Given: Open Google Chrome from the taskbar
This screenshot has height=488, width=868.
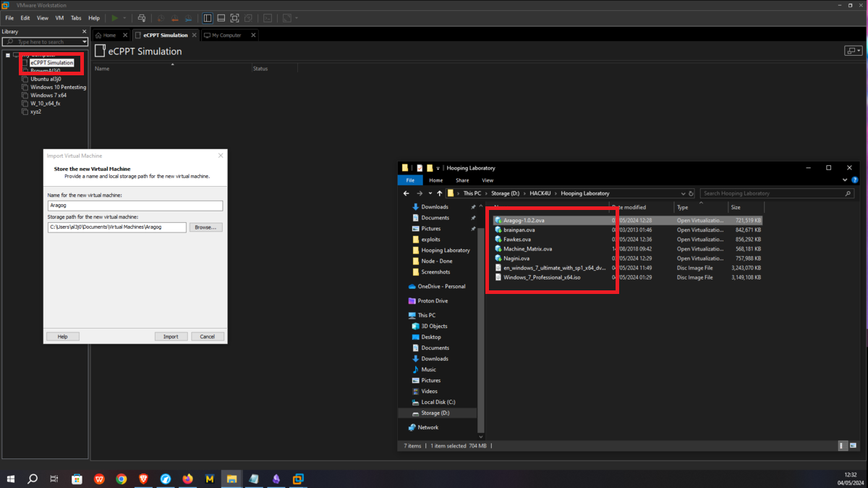Looking at the screenshot, I should point(122,479).
